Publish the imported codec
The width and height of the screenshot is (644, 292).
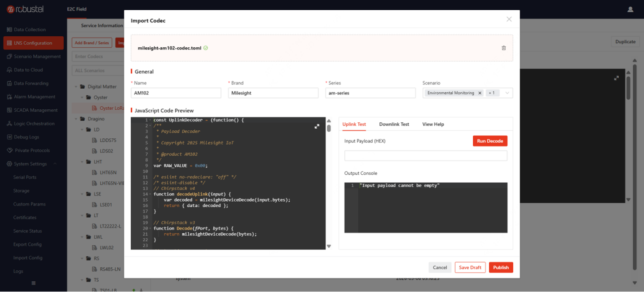click(501, 268)
